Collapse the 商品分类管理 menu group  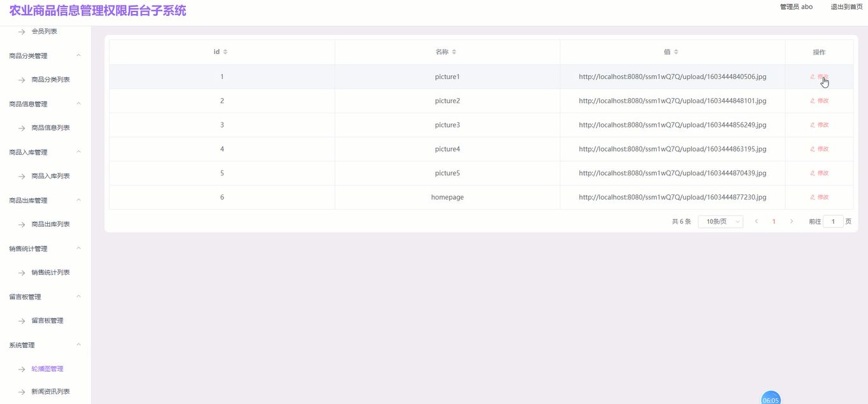pos(79,55)
